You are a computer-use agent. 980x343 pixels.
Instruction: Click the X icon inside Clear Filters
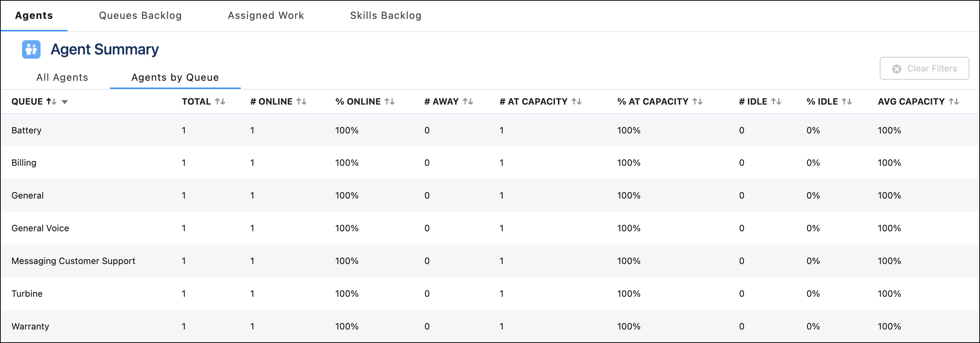point(897,69)
